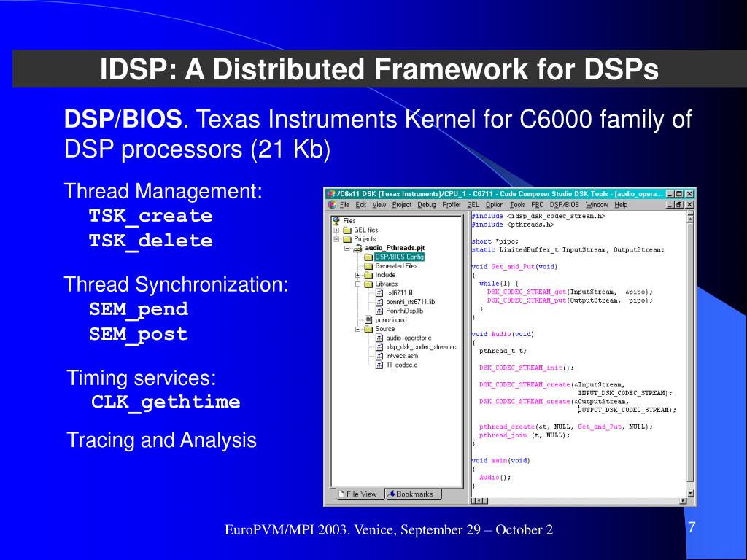
Task: Click the horizontal scrollbar right arrow
Action: click(683, 501)
